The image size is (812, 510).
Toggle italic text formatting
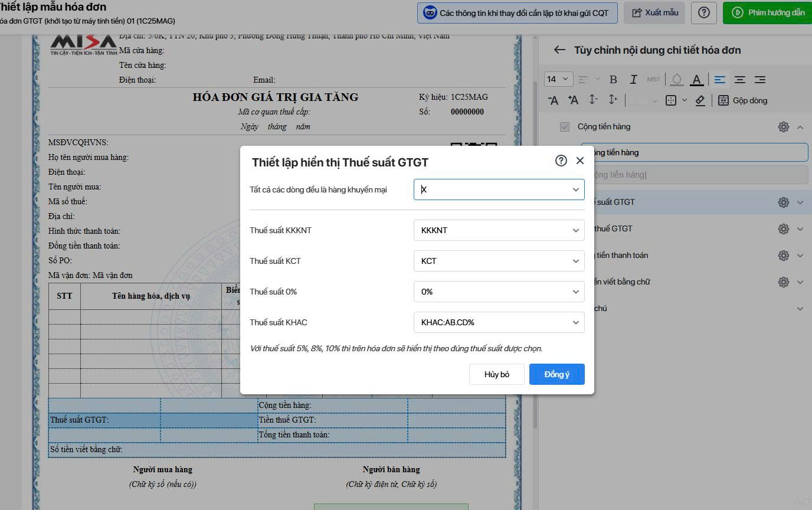point(633,79)
